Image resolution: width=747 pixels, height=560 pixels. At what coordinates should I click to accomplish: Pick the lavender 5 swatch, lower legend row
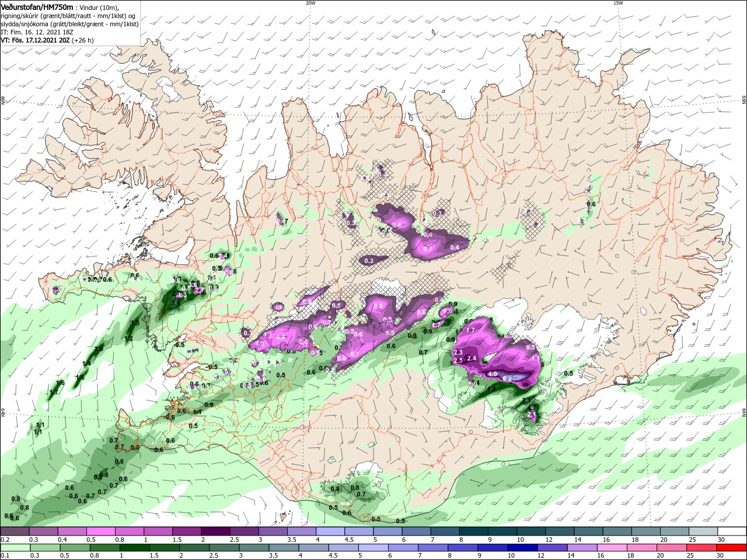pos(373,548)
